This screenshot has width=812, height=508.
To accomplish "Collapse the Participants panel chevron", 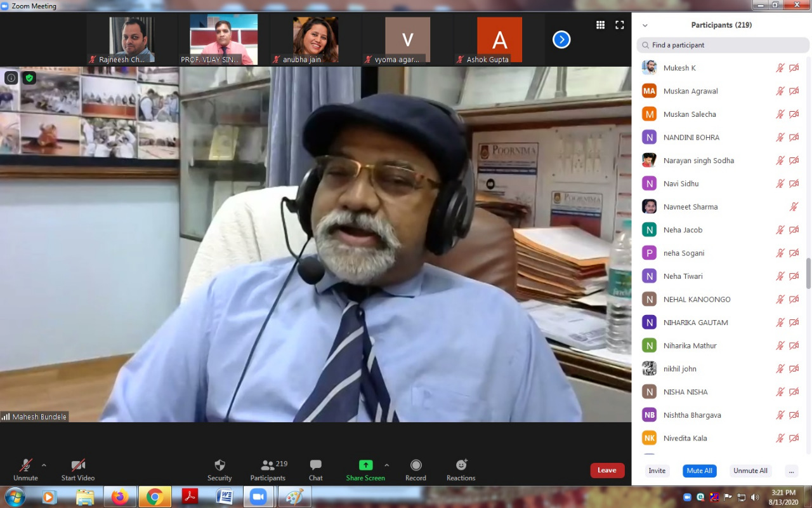I will [645, 25].
